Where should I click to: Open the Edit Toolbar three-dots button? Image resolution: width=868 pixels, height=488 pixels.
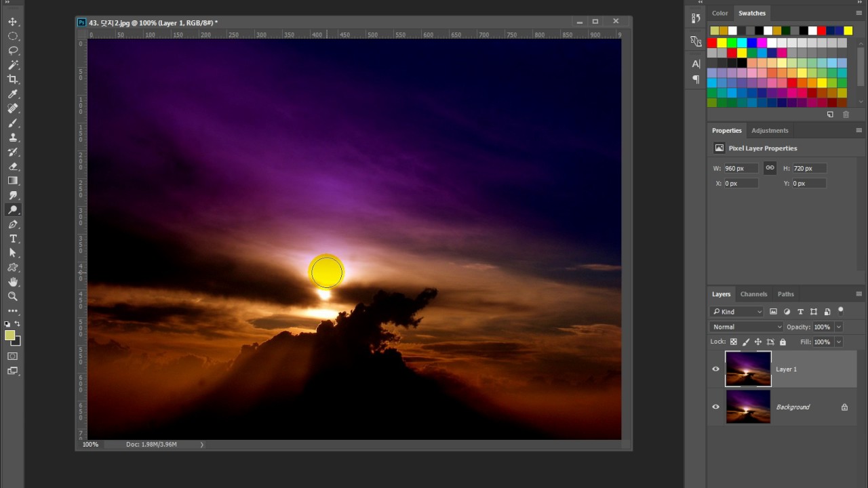click(x=13, y=311)
